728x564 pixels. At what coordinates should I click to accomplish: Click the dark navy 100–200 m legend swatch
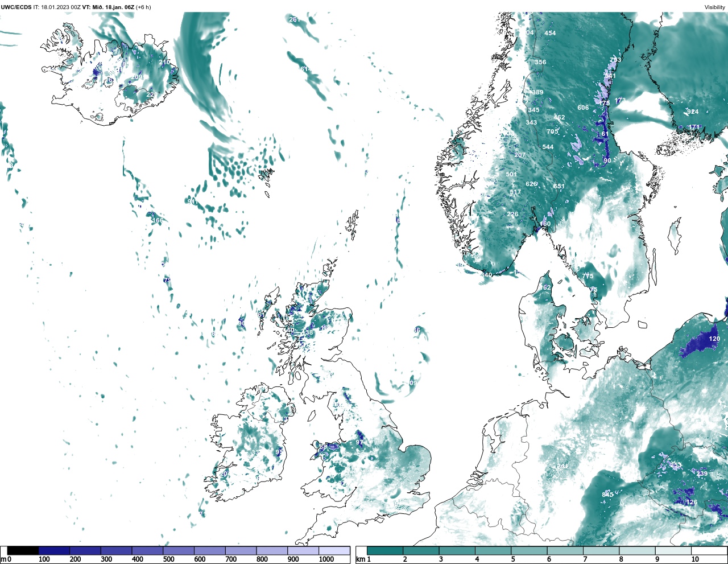[54, 550]
